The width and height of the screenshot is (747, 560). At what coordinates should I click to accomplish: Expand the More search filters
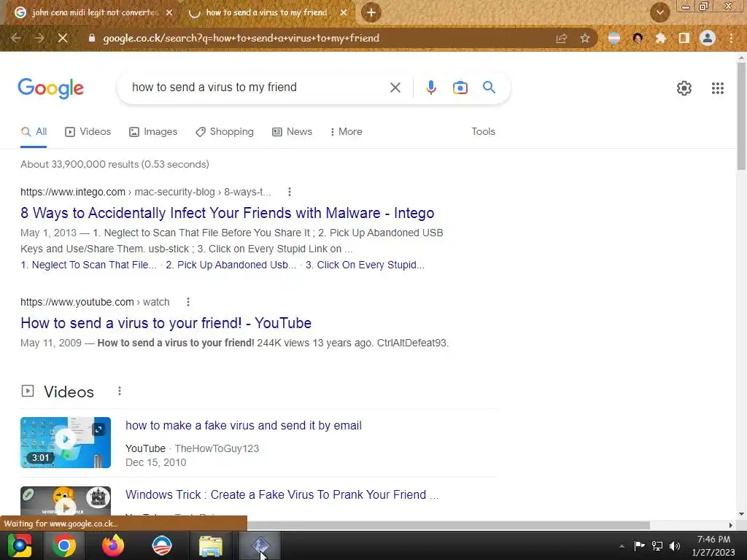point(347,131)
